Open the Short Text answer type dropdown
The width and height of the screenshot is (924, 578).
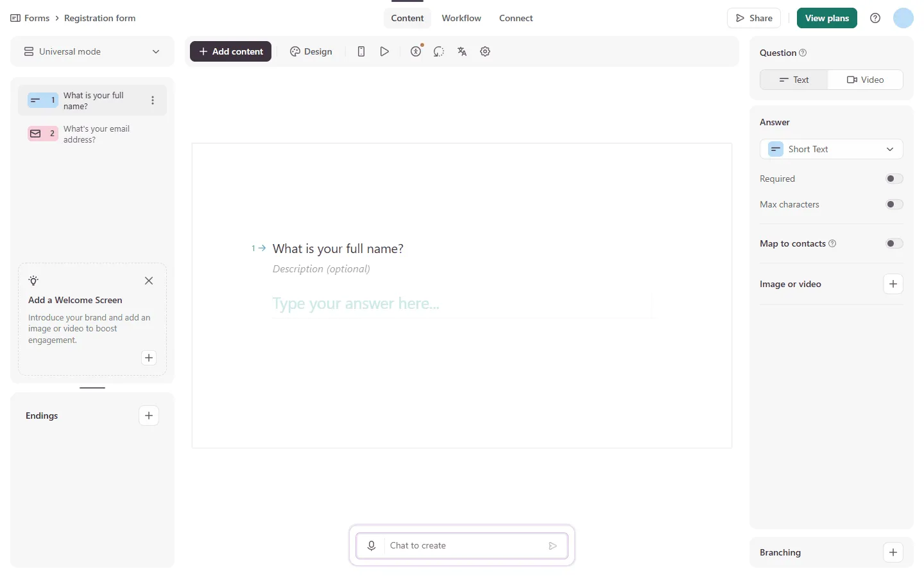[x=832, y=149]
